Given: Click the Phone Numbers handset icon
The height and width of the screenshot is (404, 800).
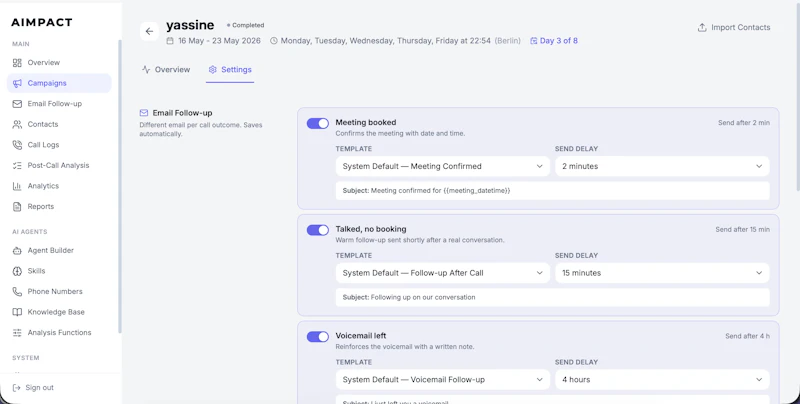Looking at the screenshot, I should pos(17,291).
